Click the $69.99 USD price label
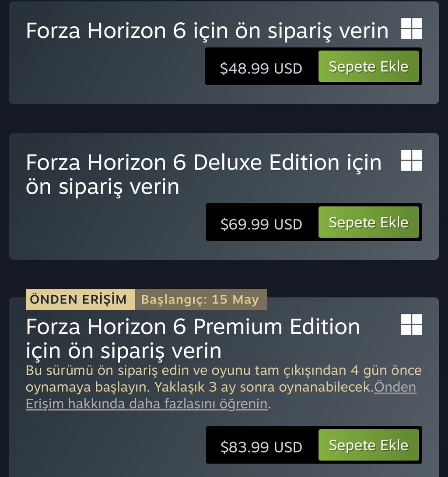 261,224
